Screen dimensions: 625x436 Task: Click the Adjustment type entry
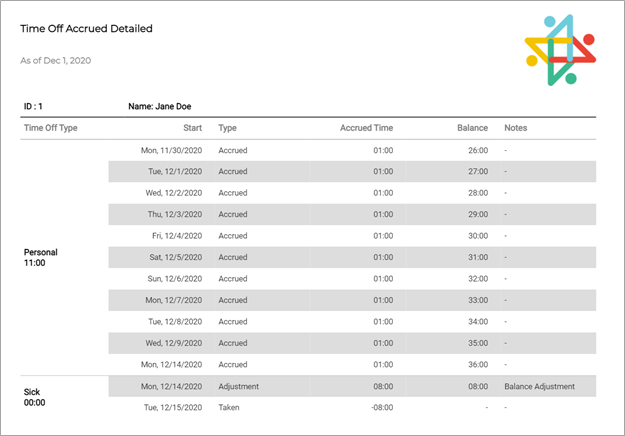click(x=238, y=386)
